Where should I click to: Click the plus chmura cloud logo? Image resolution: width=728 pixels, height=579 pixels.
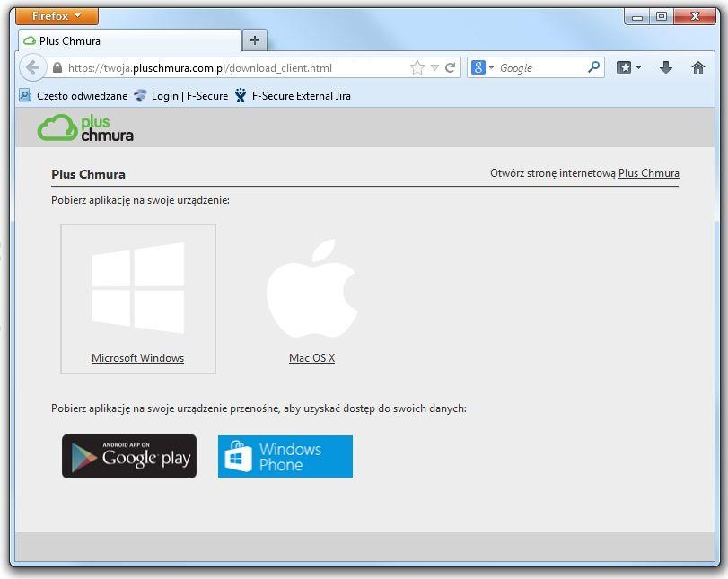(85, 127)
